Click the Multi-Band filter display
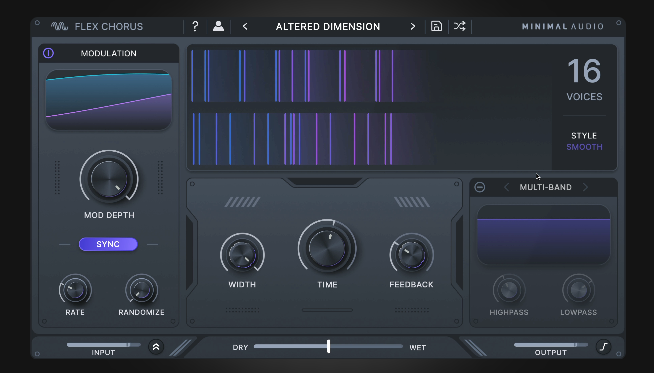 (543, 234)
